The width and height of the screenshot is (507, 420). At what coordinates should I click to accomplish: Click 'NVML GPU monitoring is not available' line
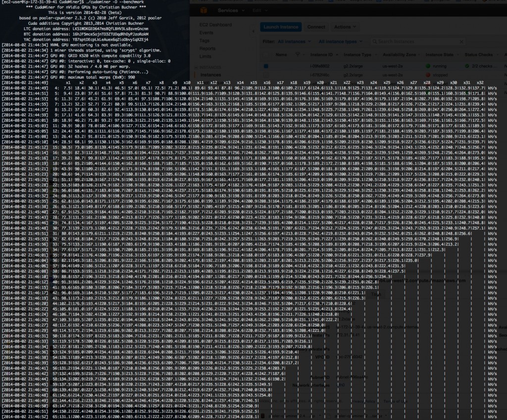click(x=91, y=45)
